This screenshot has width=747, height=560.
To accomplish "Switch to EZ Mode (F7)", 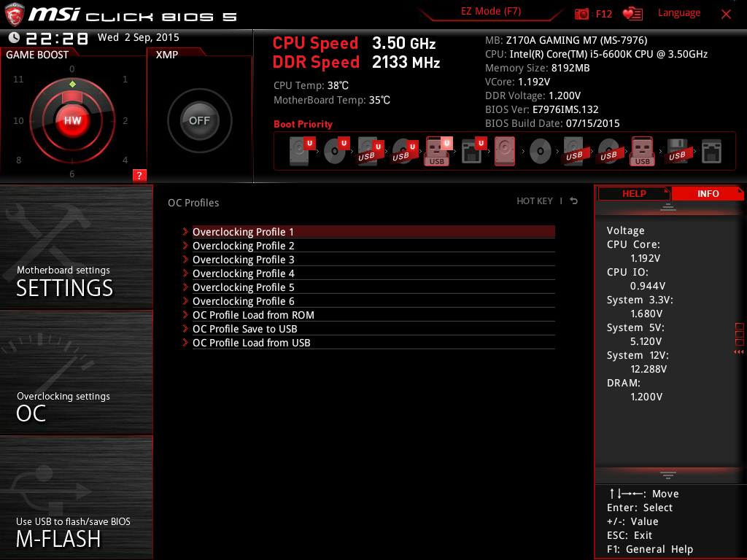I will click(491, 12).
